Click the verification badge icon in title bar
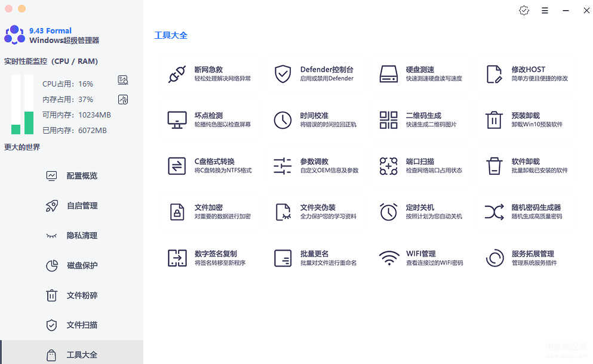This screenshot has width=593, height=364. 524,11
